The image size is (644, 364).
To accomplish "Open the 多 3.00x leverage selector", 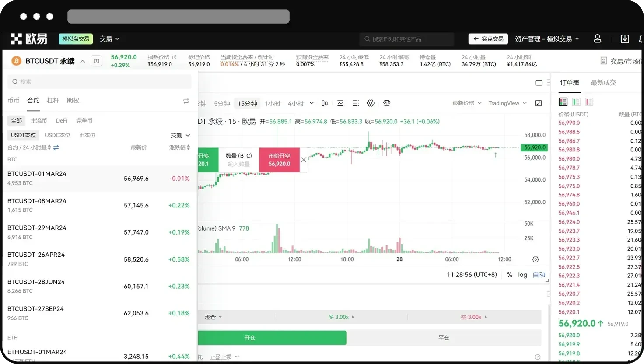I will point(341,317).
